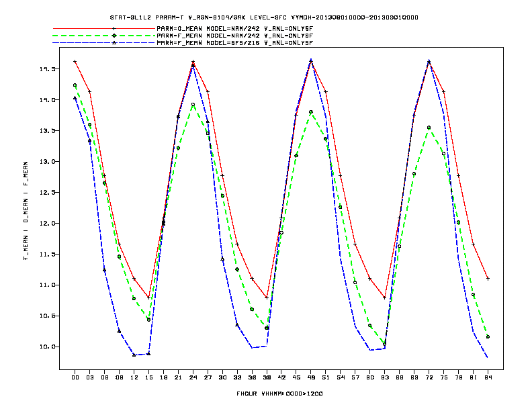Click the green circle data point at hour 84
532x411 pixels.
[488, 337]
